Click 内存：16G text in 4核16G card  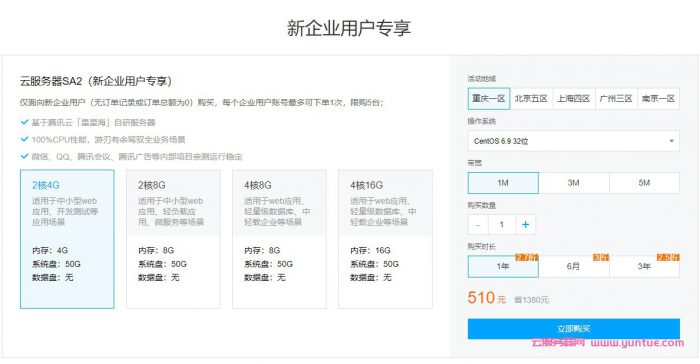point(370,250)
